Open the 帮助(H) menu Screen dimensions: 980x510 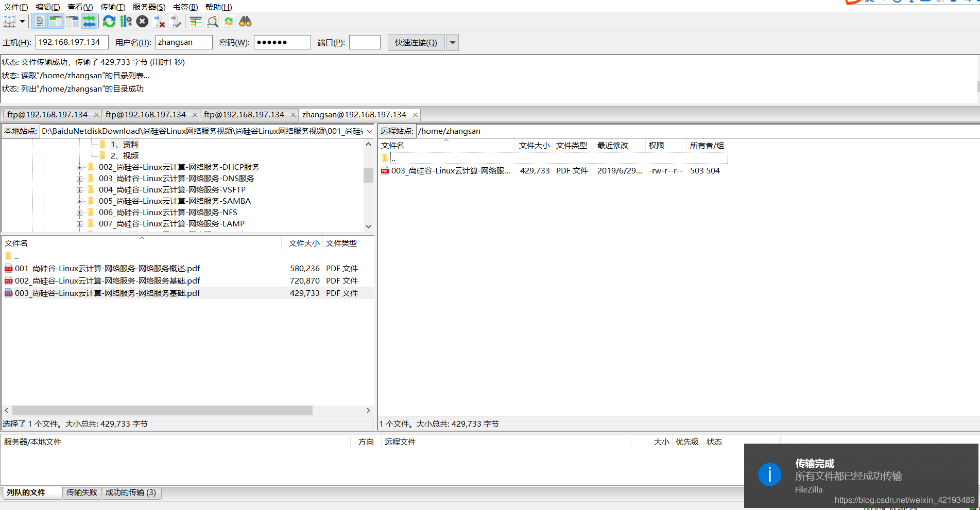pyautogui.click(x=218, y=7)
